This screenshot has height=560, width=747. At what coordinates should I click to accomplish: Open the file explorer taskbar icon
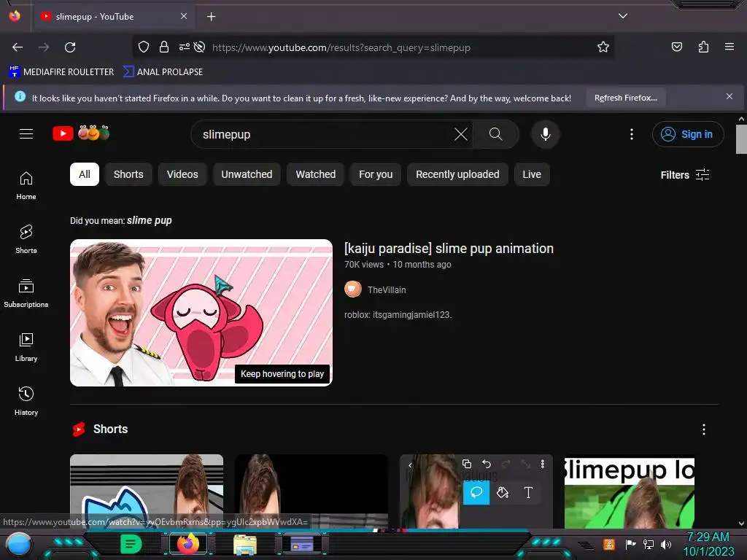coord(245,545)
